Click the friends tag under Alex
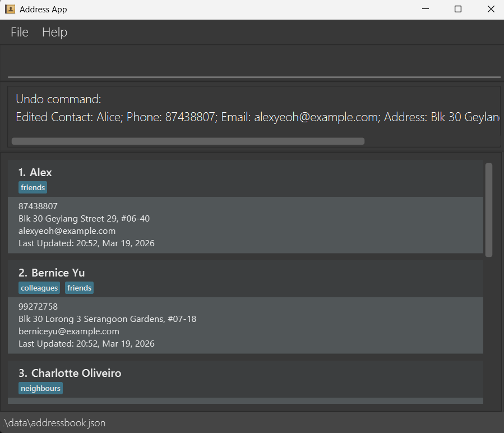 tap(33, 187)
